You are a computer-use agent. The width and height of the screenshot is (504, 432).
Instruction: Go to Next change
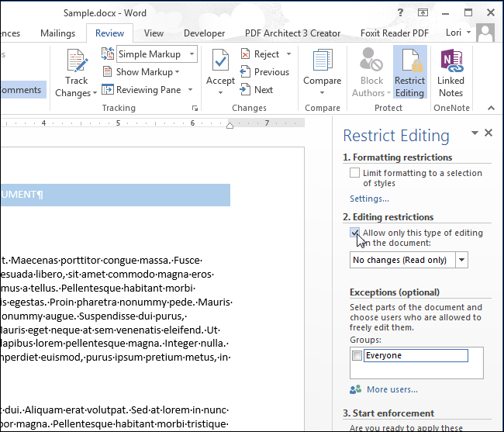tap(256, 89)
